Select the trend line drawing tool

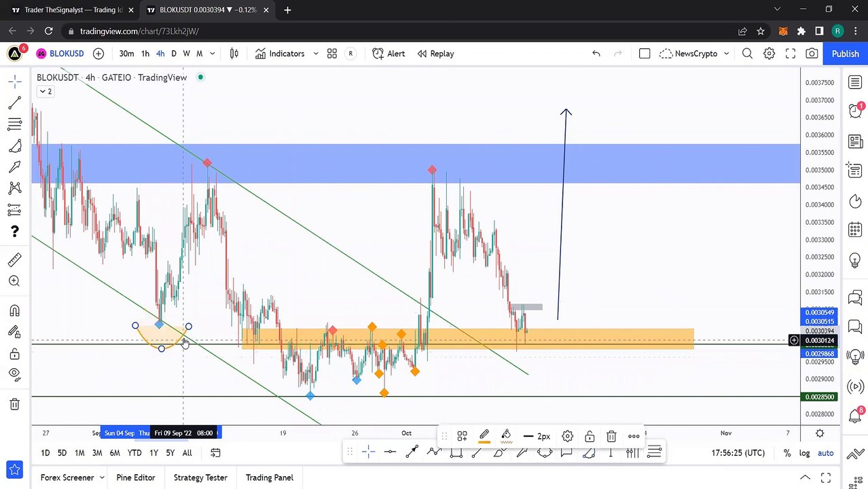tap(14, 103)
